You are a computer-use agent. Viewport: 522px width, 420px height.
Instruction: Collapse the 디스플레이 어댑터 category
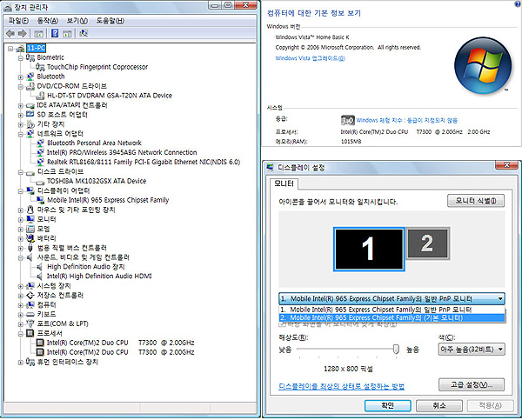click(21, 191)
